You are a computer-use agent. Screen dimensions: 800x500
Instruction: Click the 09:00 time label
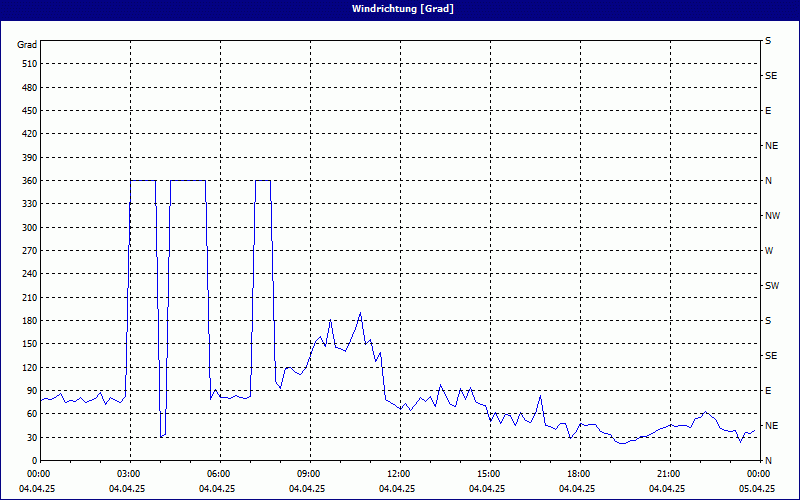click(x=310, y=474)
